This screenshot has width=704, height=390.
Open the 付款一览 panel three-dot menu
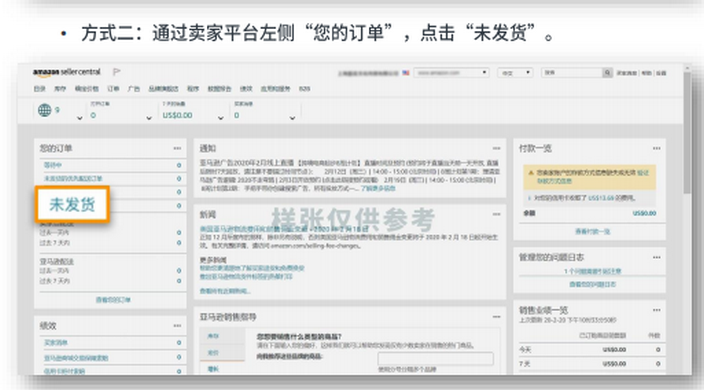[x=656, y=148]
